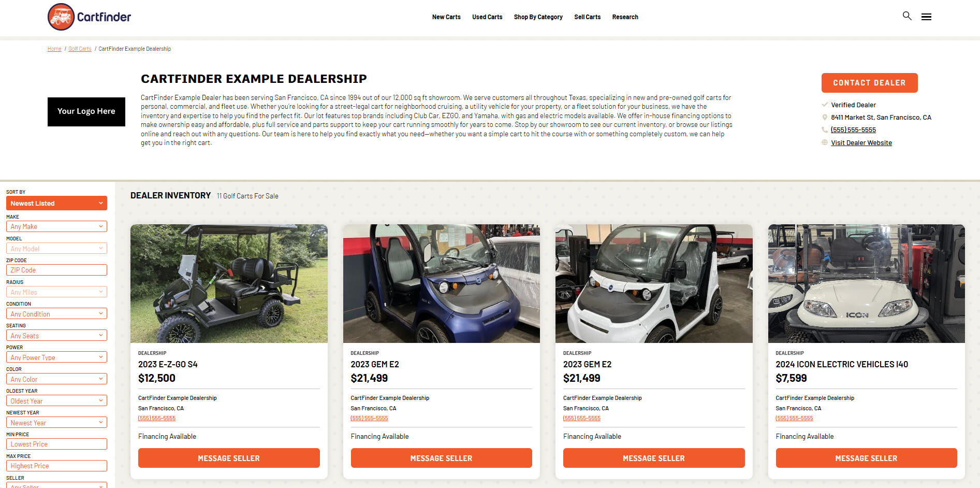
Task: Click the ZIP Code input field
Action: (56, 270)
